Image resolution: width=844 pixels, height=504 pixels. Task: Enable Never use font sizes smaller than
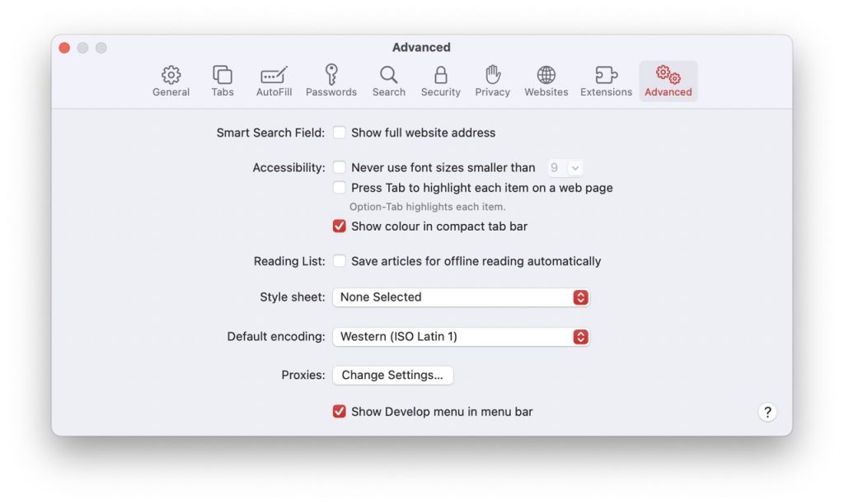339,167
